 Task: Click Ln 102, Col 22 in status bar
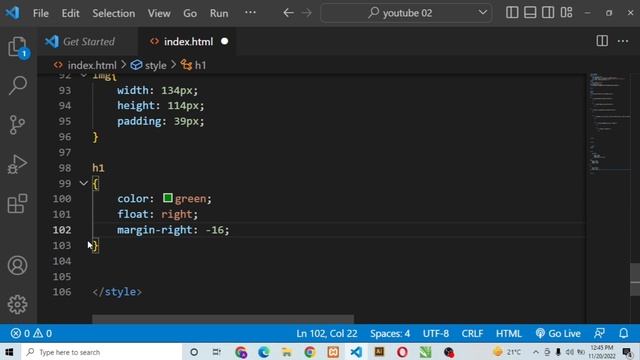tap(327, 333)
